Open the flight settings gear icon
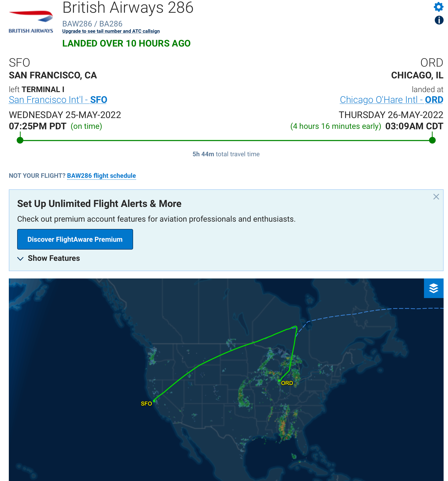 coord(438,7)
